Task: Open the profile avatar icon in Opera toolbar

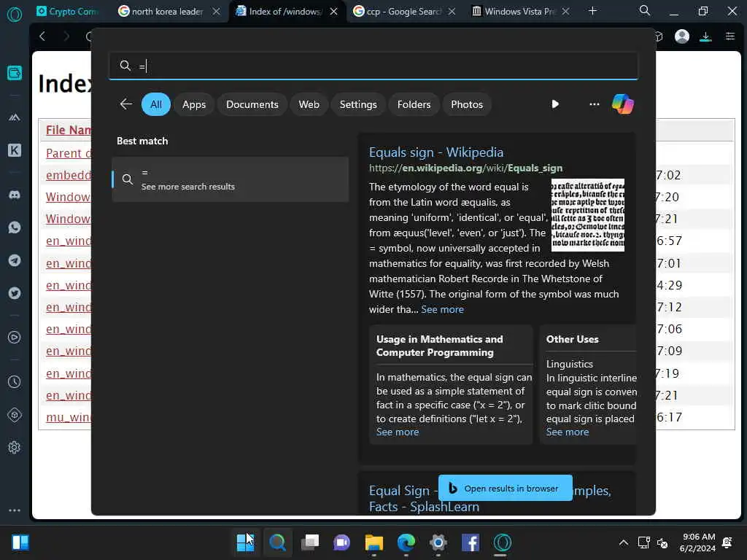Action: [682, 36]
